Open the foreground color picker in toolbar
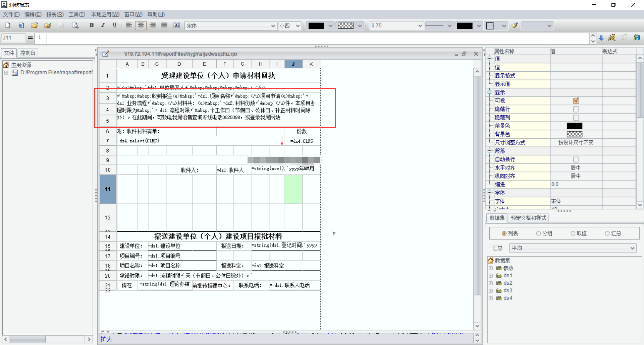The width and height of the screenshot is (644, 345). click(321, 26)
